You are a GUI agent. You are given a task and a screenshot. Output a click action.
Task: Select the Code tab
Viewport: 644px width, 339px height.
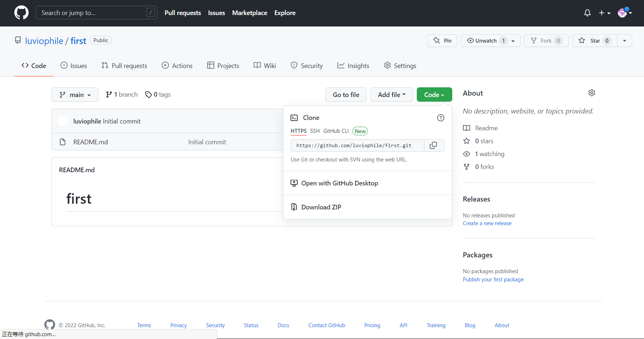(34, 66)
